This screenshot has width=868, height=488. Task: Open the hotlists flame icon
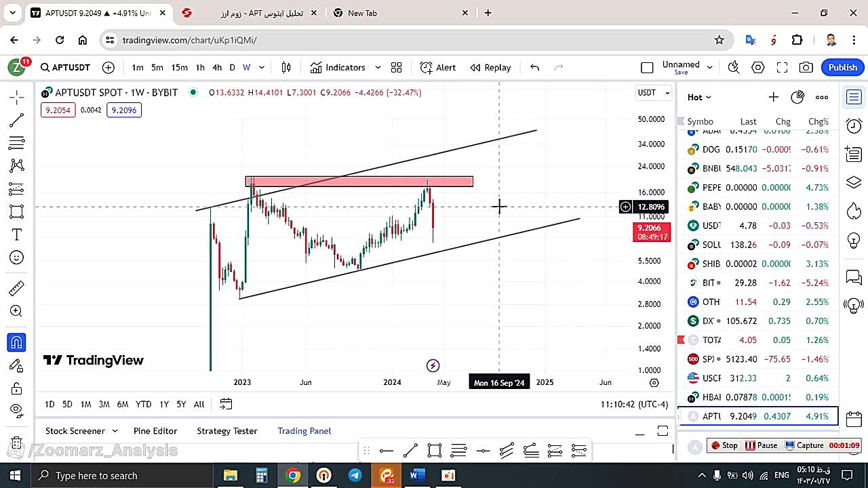coord(854,211)
